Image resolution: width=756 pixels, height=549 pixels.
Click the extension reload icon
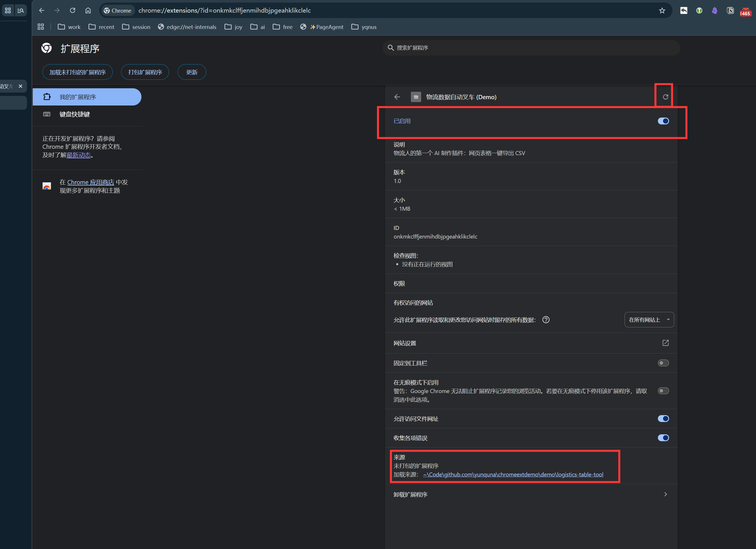pyautogui.click(x=665, y=97)
